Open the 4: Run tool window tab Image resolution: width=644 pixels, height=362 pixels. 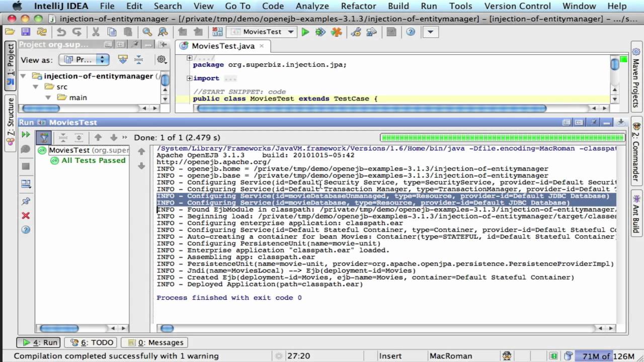pyautogui.click(x=39, y=342)
